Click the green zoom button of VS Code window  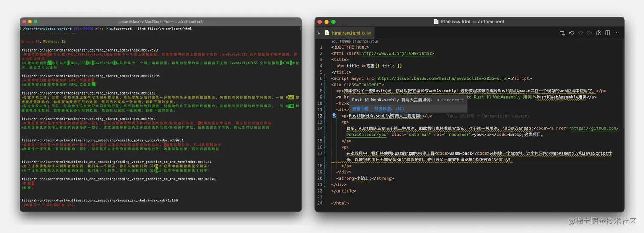pos(334,22)
